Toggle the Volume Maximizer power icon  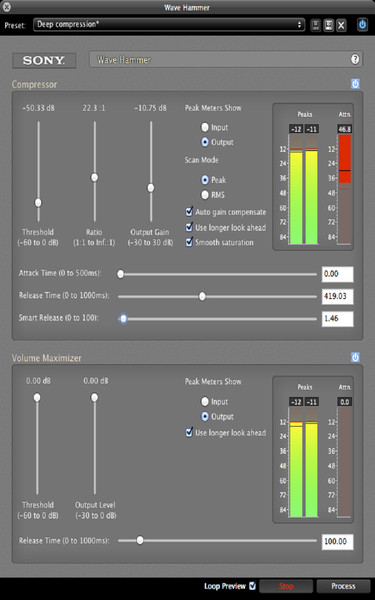355,357
